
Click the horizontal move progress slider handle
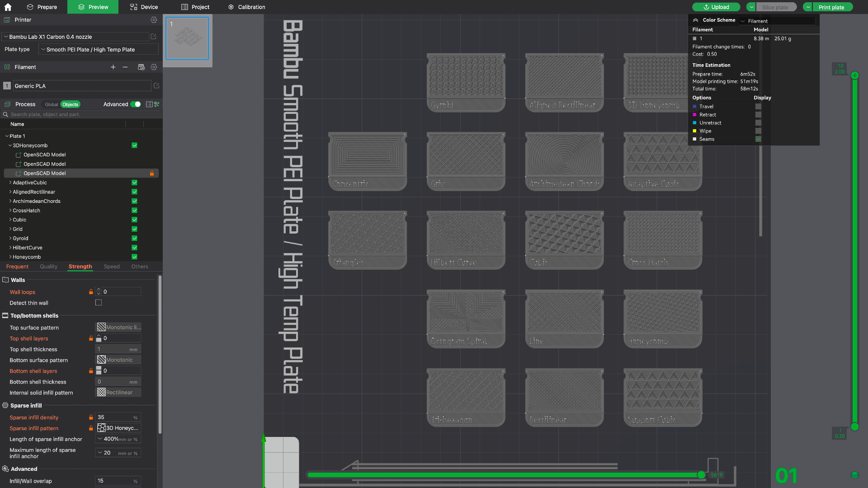[701, 474]
